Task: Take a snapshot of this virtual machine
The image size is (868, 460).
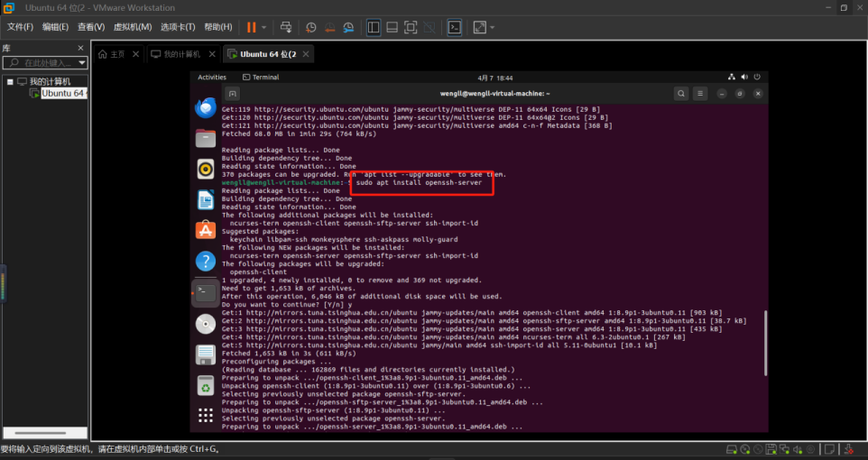Action: pos(311,27)
